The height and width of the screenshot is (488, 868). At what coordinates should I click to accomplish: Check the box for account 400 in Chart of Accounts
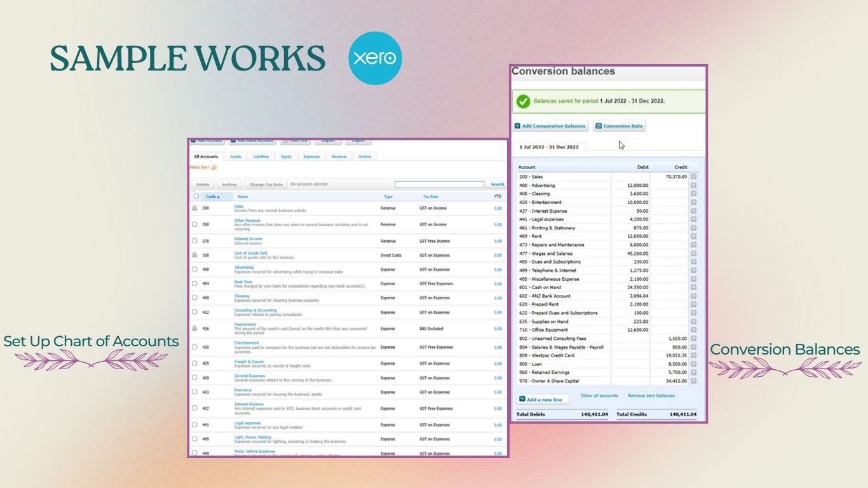(194, 269)
